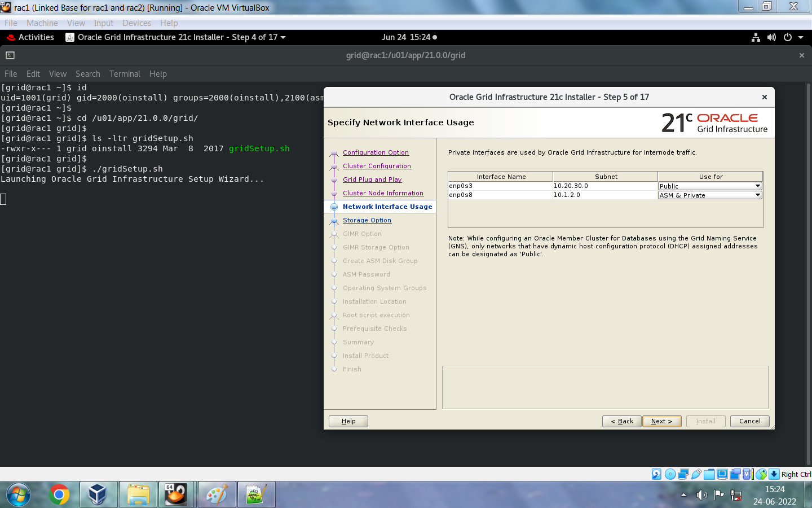
Task: Select the enp0s8 interface name cell
Action: [500, 195]
